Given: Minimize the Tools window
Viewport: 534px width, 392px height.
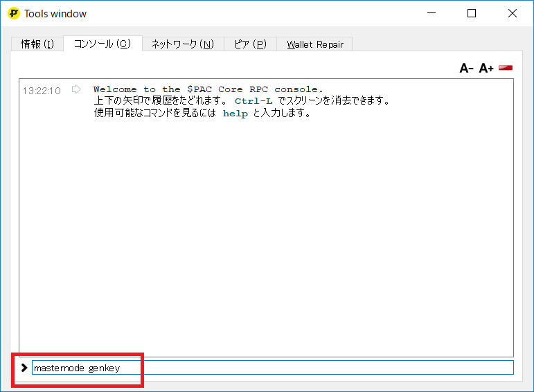Looking at the screenshot, I should pos(431,13).
